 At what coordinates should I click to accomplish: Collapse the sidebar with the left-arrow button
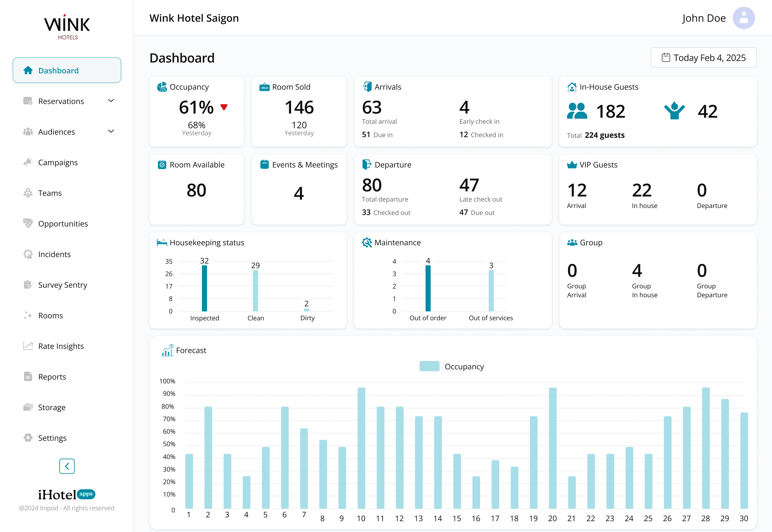tap(67, 466)
